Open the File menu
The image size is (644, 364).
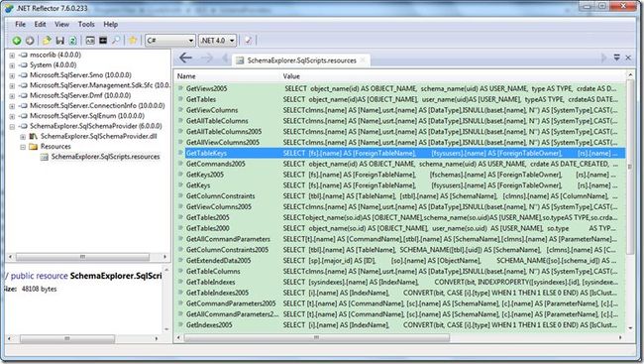coord(20,24)
